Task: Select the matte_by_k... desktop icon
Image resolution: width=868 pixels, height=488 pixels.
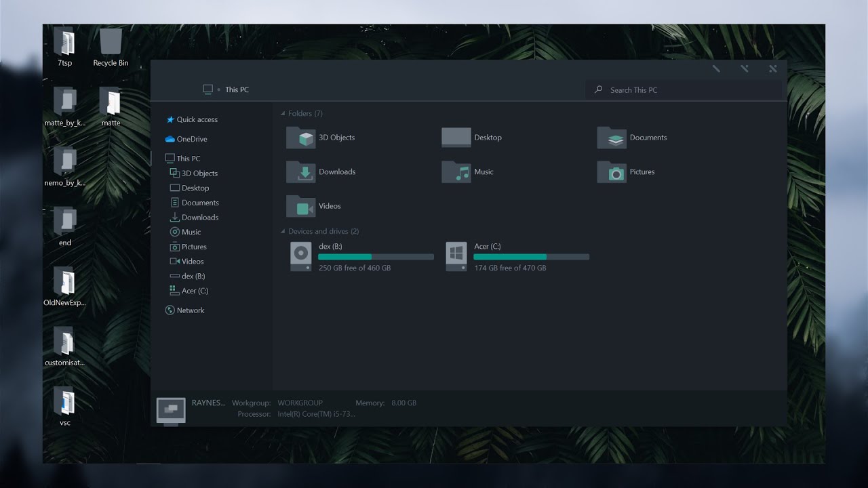Action: point(65,102)
